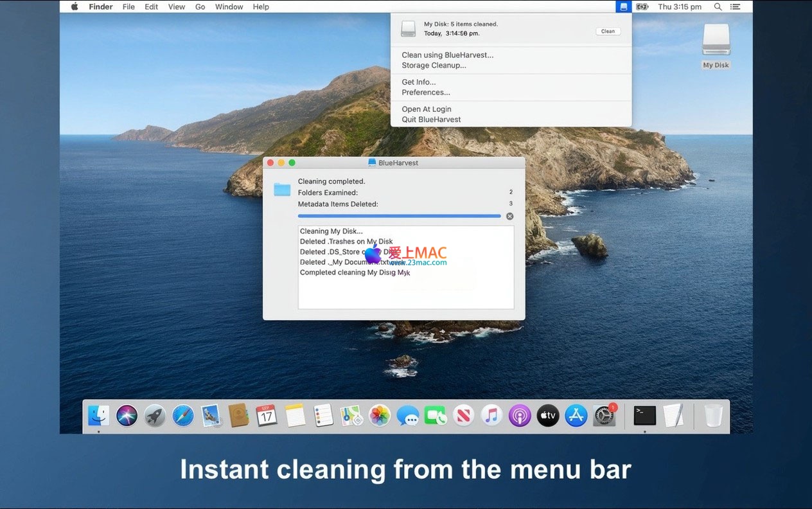Expand the Go menu in menu bar

click(200, 7)
